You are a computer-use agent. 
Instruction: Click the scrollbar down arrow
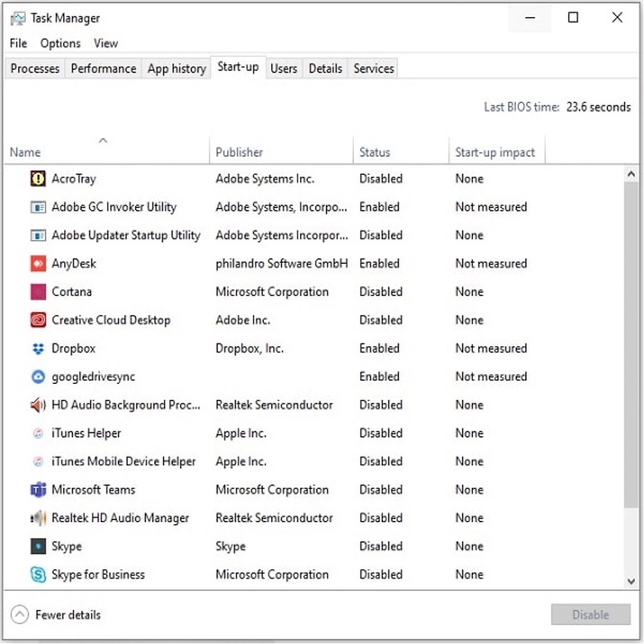pos(631,581)
